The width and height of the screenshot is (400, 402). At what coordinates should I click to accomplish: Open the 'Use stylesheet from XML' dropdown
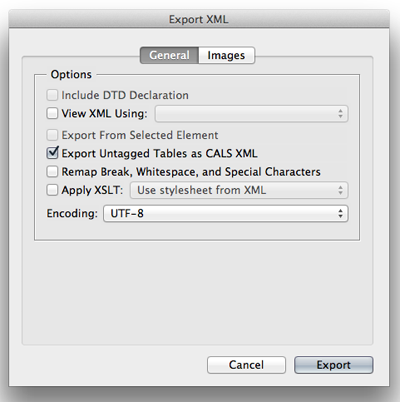[239, 190]
